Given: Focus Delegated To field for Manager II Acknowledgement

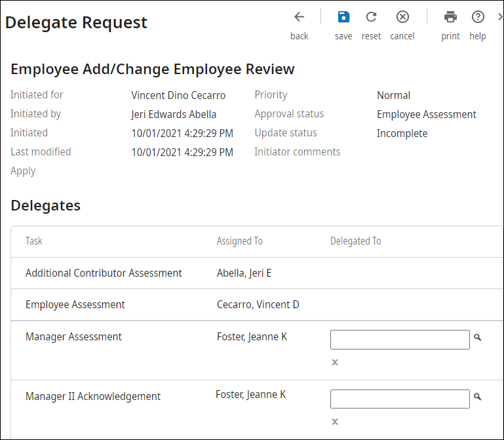Looking at the screenshot, I should pos(400,399).
